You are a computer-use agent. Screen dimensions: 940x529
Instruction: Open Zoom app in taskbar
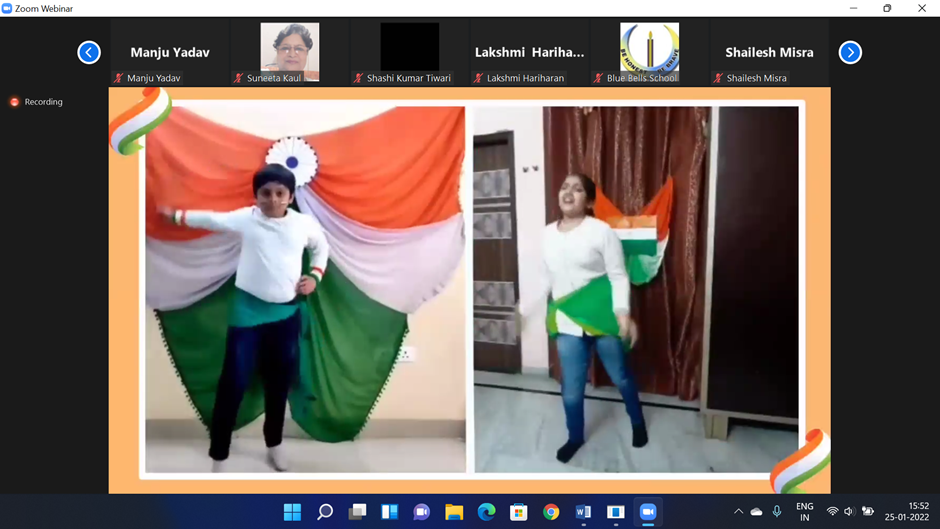click(647, 512)
